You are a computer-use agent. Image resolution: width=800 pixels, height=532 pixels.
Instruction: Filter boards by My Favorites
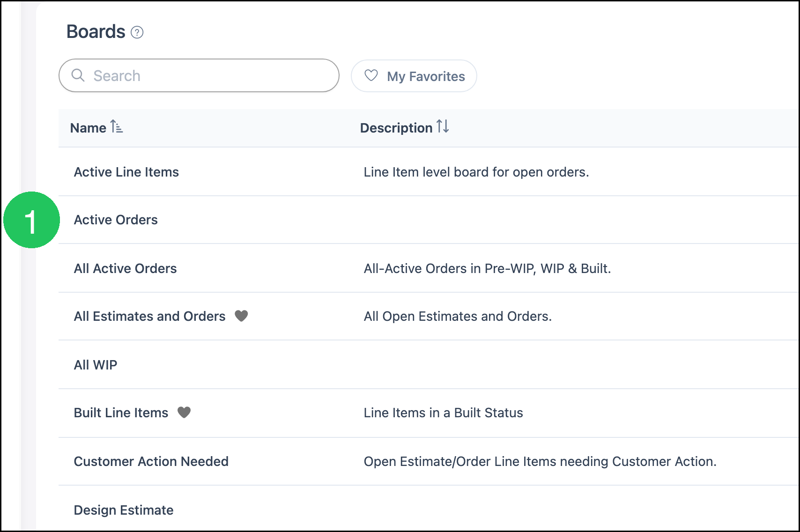click(x=414, y=76)
